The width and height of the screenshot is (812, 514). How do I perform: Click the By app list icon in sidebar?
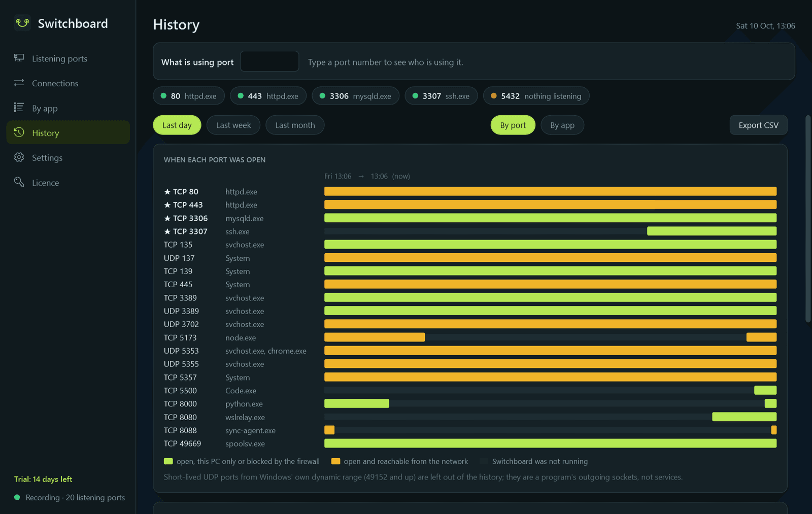tap(19, 108)
